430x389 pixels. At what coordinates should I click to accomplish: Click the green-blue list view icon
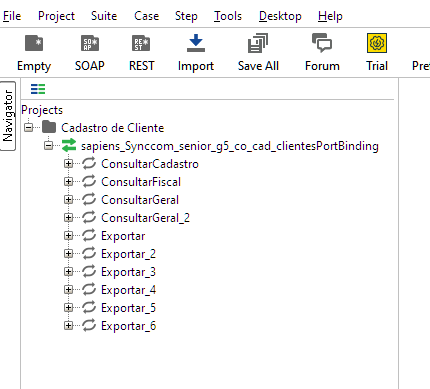pos(38,89)
